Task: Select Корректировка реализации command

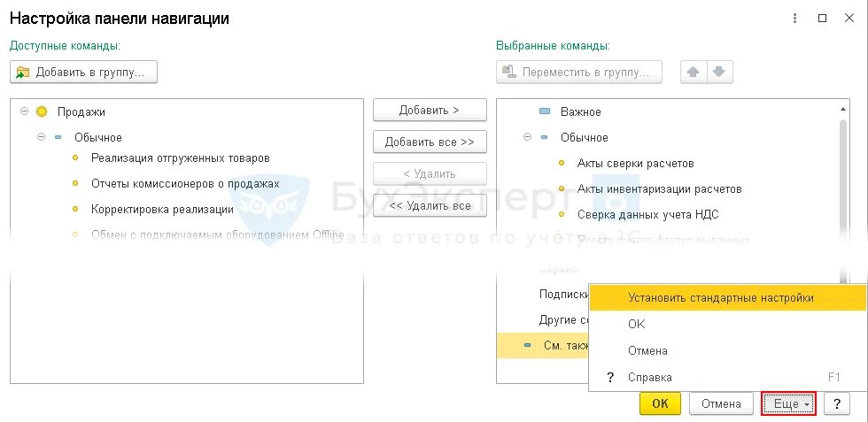Action: pyautogui.click(x=162, y=210)
